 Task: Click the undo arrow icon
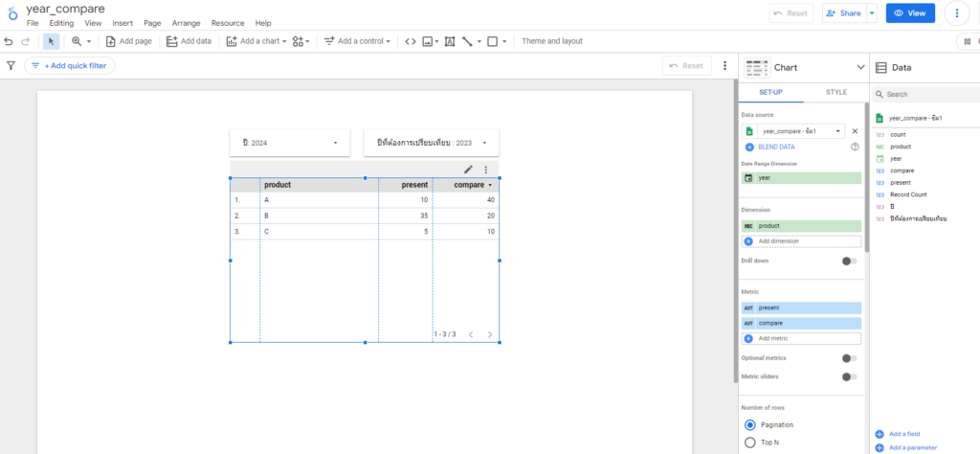click(9, 41)
